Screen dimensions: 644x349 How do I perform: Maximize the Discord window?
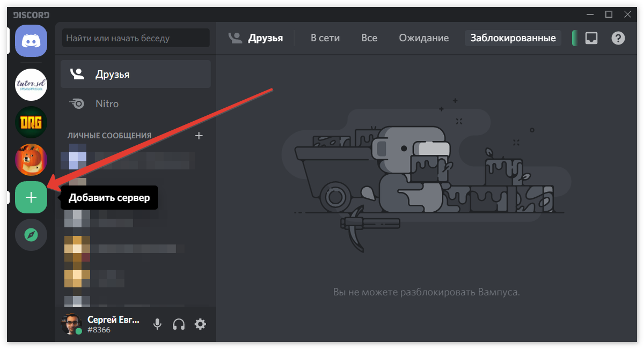pyautogui.click(x=609, y=14)
